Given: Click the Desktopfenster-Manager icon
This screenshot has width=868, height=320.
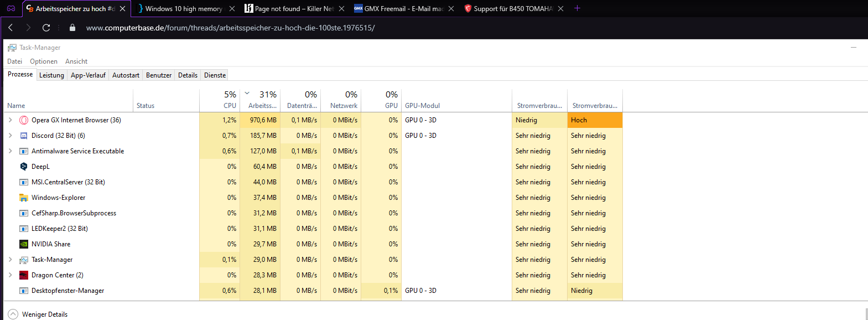Looking at the screenshot, I should pyautogui.click(x=24, y=291).
